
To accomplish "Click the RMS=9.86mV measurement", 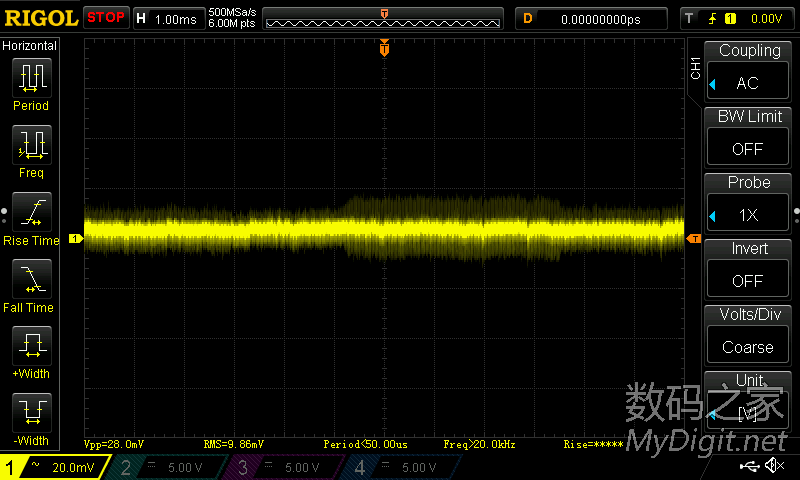I will [x=233, y=444].
